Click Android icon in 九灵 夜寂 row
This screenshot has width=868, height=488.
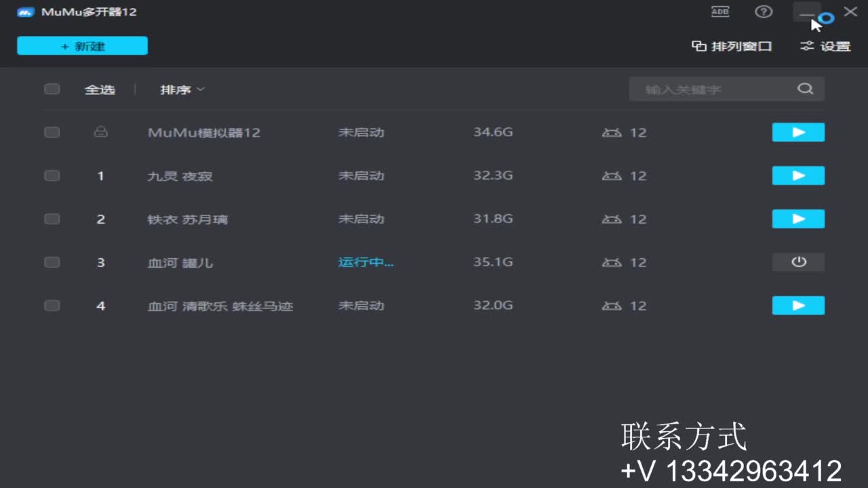click(612, 176)
